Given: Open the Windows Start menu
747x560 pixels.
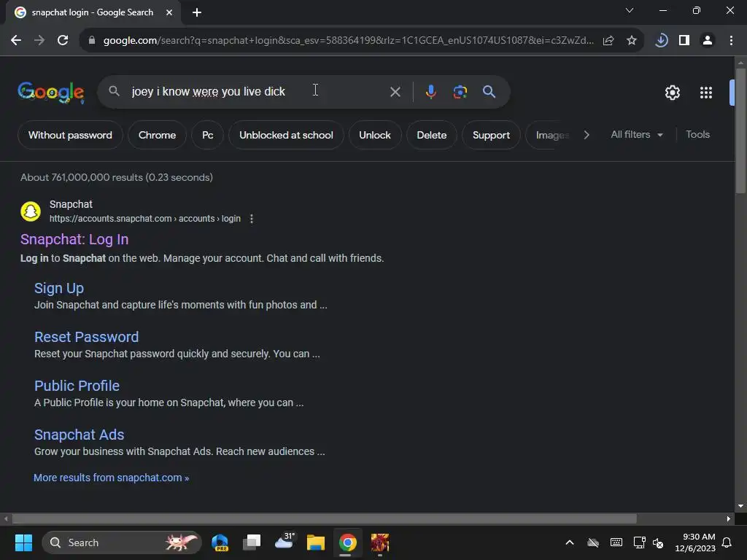Looking at the screenshot, I should pos(23,542).
